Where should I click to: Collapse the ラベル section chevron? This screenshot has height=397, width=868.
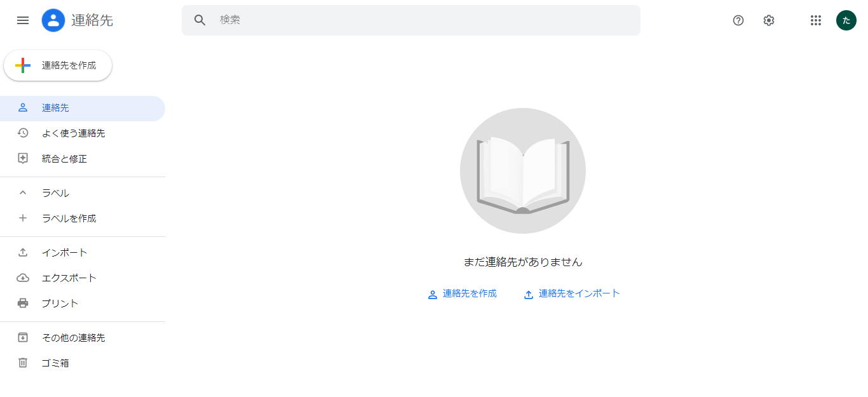[x=23, y=193]
